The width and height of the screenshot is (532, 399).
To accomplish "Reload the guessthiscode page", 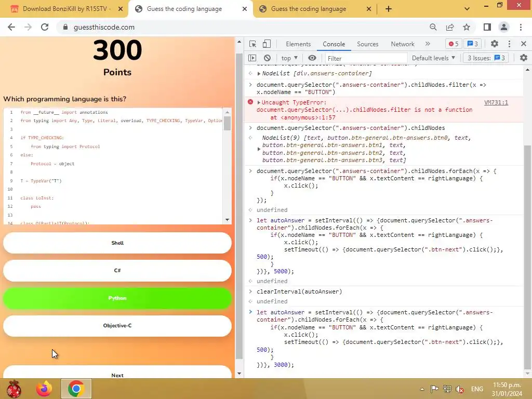I will [x=45, y=27].
